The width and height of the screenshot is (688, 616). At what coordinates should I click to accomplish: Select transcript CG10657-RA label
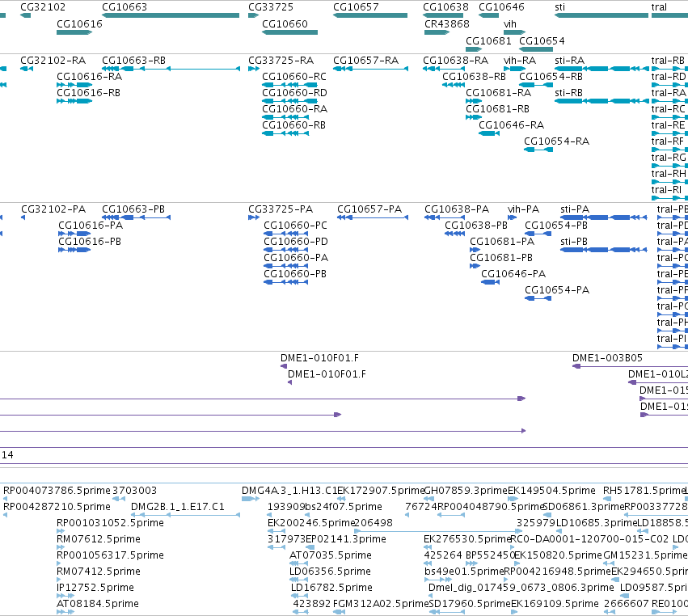coord(366,61)
